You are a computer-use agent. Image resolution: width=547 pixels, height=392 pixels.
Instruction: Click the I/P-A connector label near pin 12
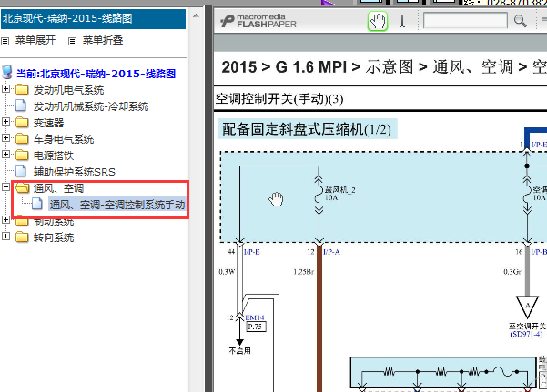(x=331, y=252)
